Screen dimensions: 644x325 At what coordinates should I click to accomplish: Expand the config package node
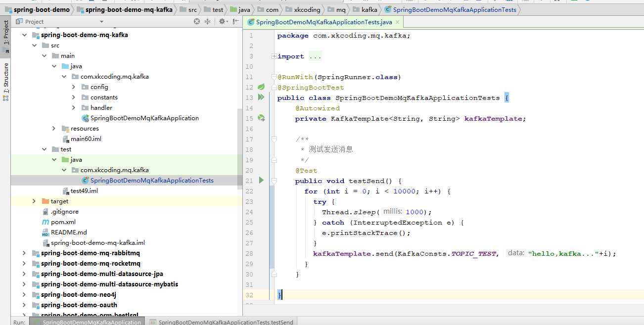click(x=74, y=87)
